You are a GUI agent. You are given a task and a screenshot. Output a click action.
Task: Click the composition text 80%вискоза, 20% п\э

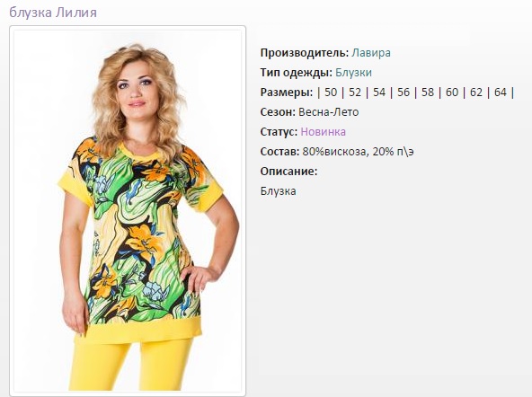(x=358, y=151)
